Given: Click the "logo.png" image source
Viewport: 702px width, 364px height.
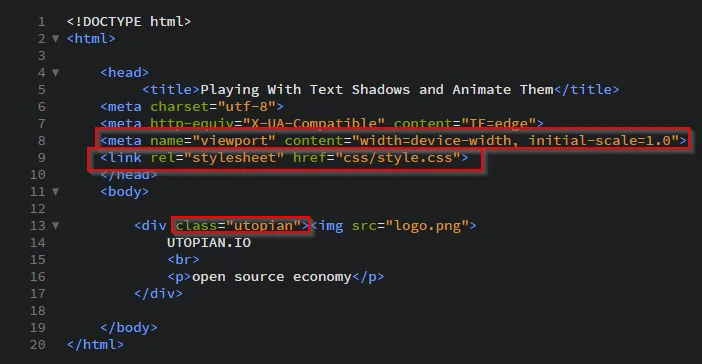Looking at the screenshot, I should click(x=427, y=226).
